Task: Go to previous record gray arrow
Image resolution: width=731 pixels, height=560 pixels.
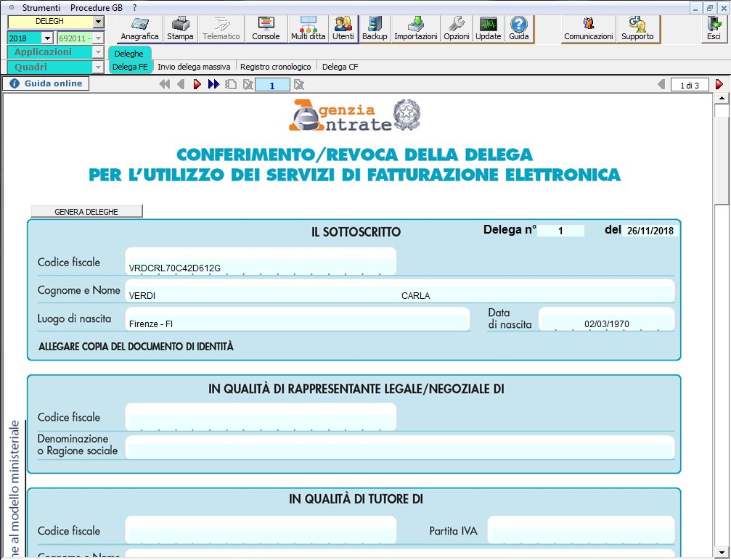Action: tap(181, 84)
